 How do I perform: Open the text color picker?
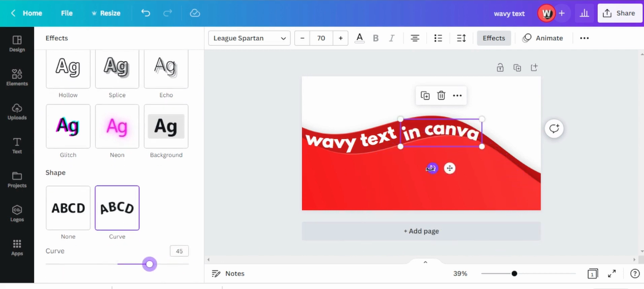[x=359, y=38]
